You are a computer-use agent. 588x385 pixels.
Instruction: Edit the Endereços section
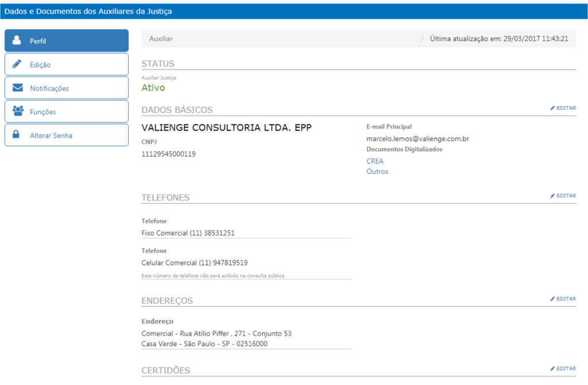tap(563, 299)
